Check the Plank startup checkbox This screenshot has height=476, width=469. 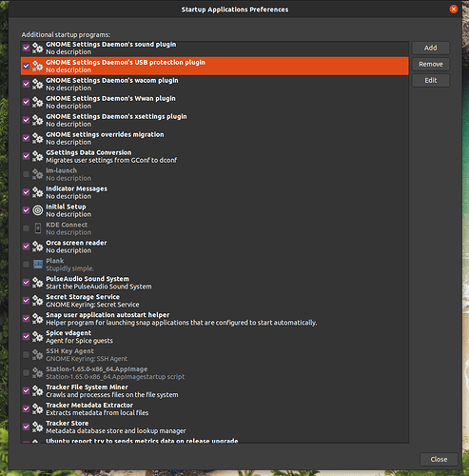(26, 265)
